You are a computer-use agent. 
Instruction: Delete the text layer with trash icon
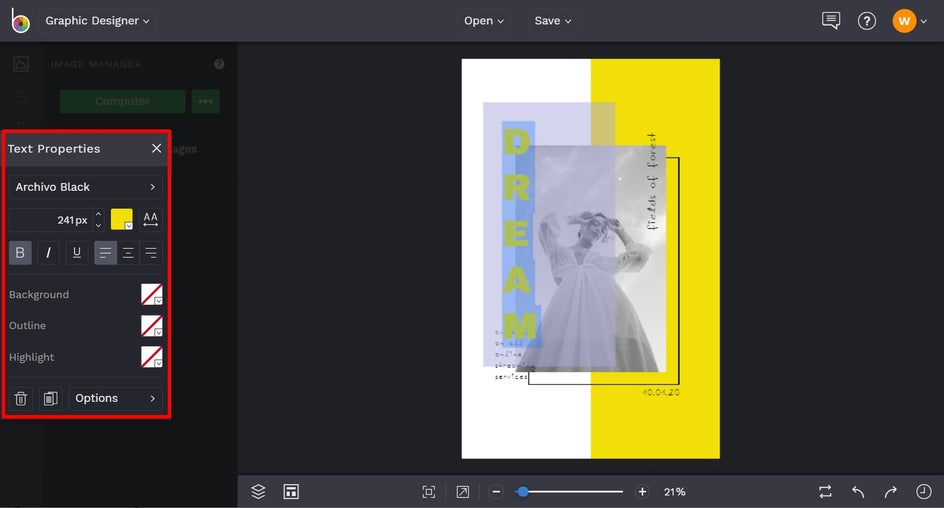click(20, 398)
